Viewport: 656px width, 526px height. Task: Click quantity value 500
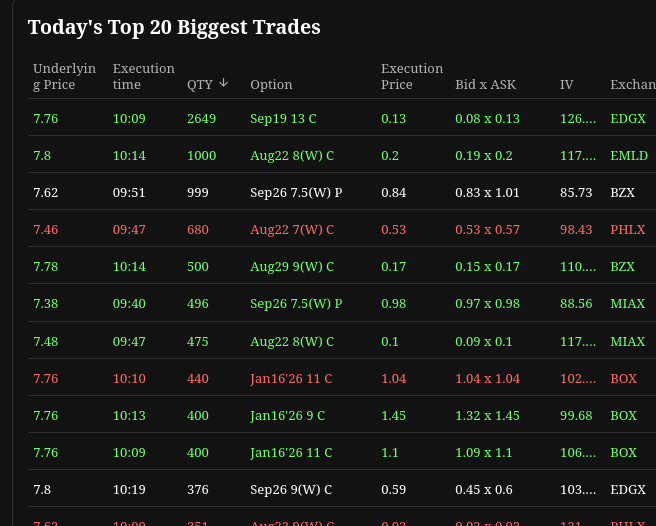197,267
